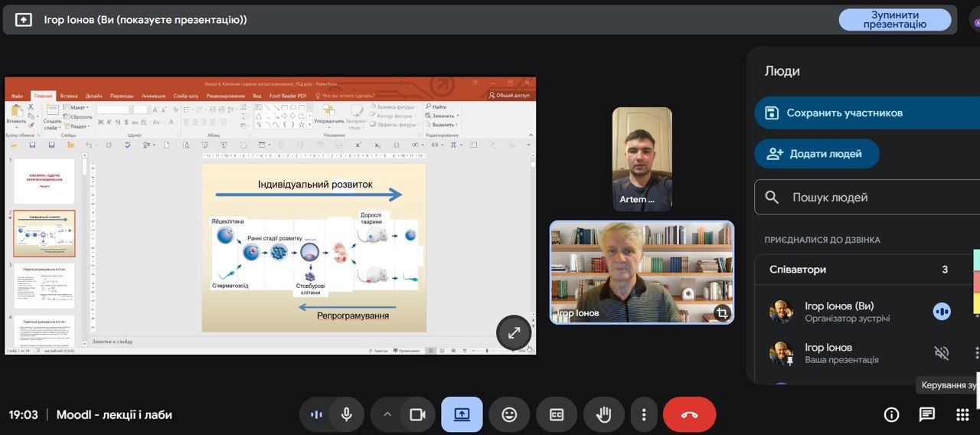Turn off the camera
The height and width of the screenshot is (435, 980).
[x=417, y=414]
